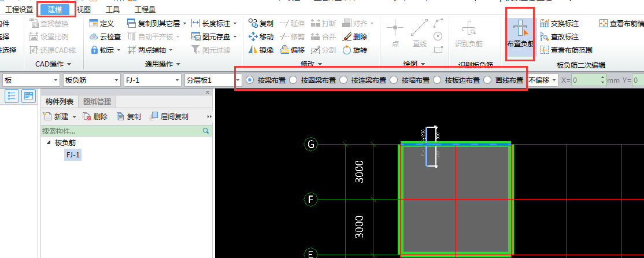Open the 工具 ribbon tab

(113, 9)
